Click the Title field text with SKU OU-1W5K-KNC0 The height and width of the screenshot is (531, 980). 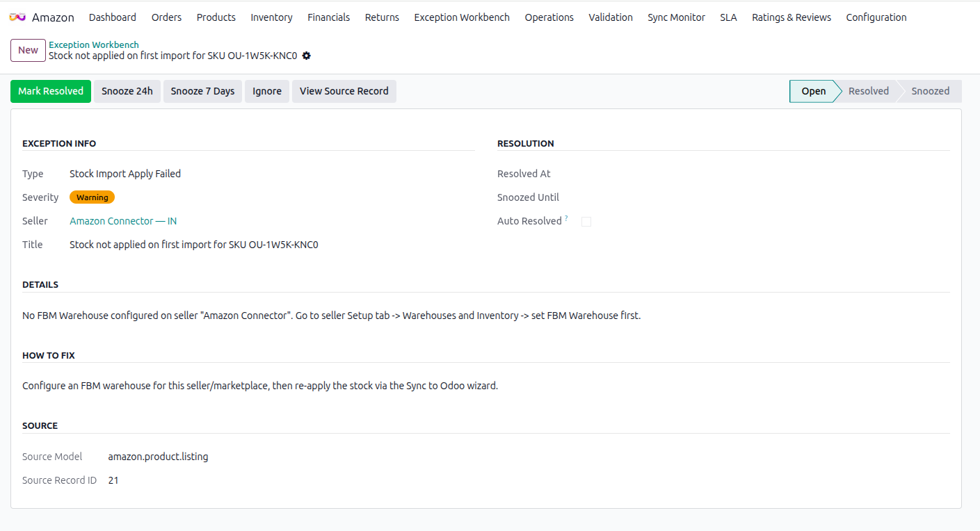click(x=194, y=245)
